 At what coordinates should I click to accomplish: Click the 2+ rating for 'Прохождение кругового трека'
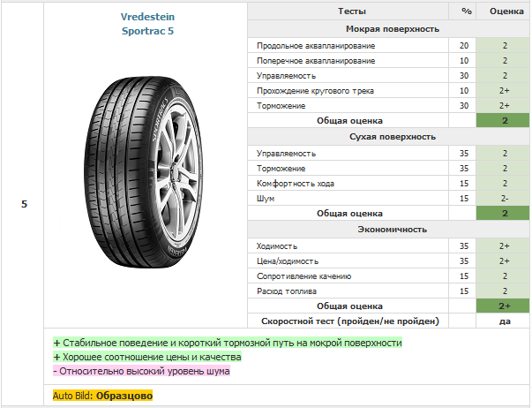[x=504, y=91]
